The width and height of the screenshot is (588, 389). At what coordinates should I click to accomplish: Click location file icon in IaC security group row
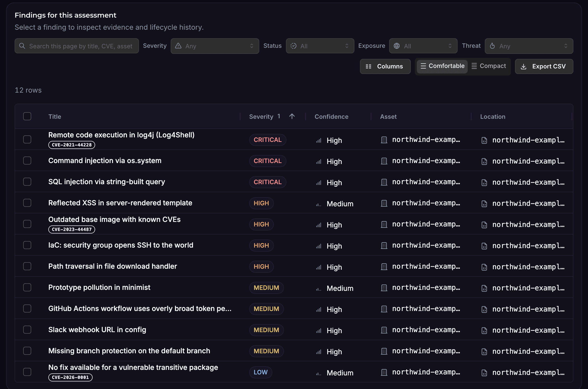(x=484, y=246)
